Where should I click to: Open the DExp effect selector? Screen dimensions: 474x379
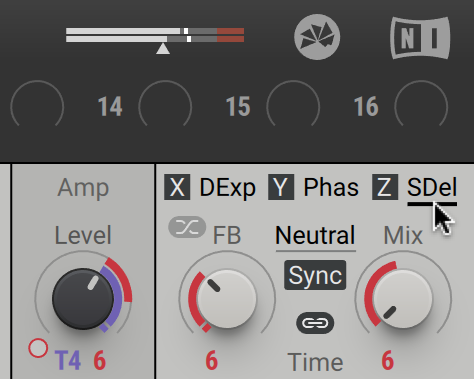coord(227,188)
